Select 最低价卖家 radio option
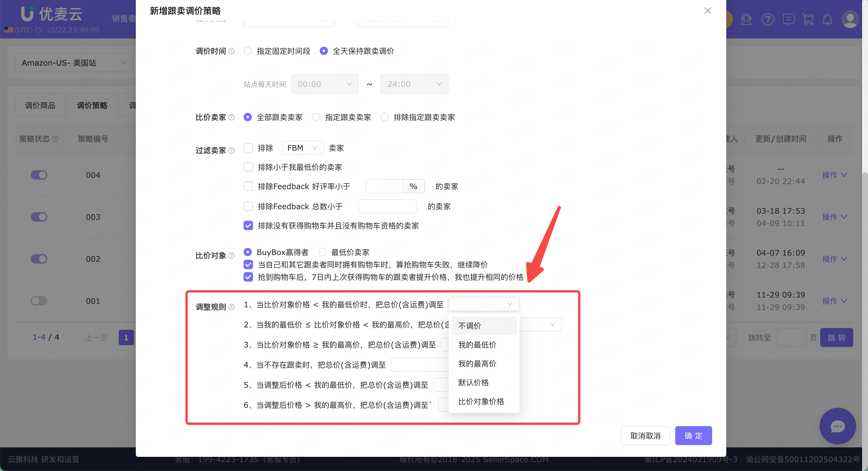This screenshot has height=471, width=868. tap(322, 252)
